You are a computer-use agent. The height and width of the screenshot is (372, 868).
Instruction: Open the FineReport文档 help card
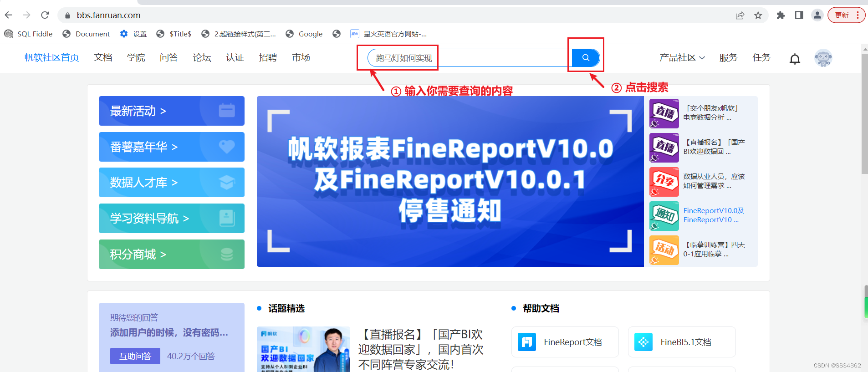click(x=565, y=342)
